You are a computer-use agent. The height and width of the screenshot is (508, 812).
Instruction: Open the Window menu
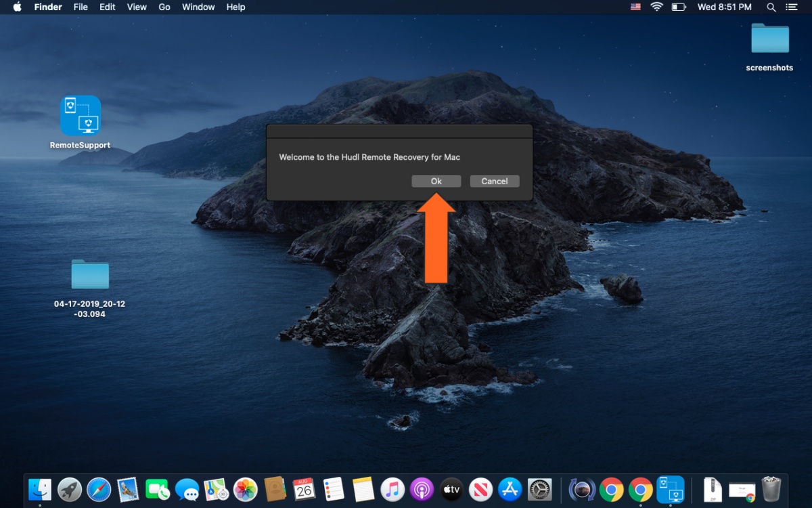[x=198, y=7]
